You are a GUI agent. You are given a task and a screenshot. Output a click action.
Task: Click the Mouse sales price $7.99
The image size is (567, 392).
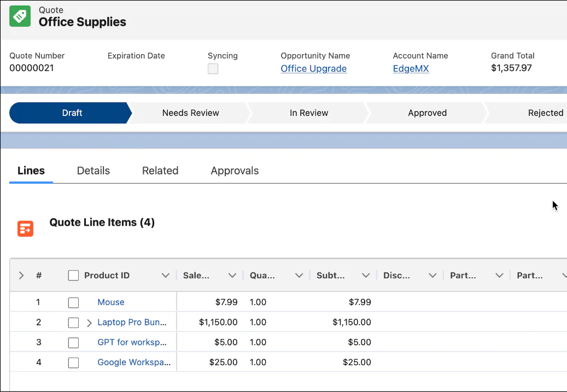[226, 302]
